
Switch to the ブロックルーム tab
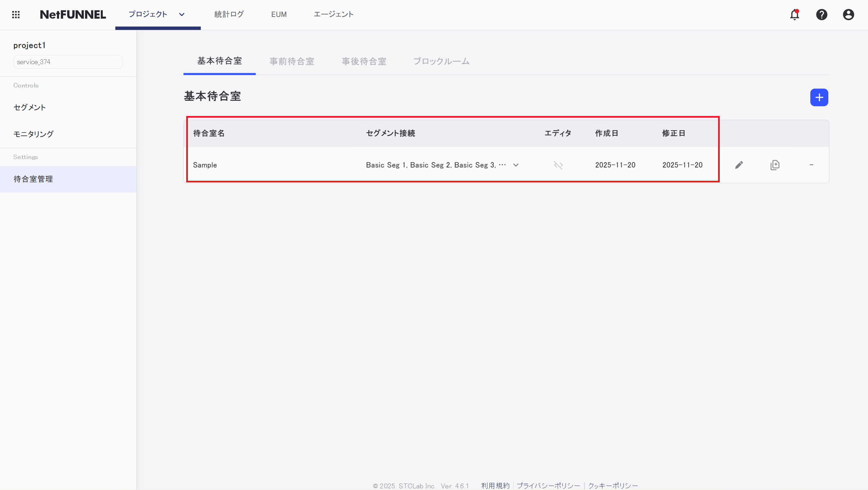pos(441,61)
